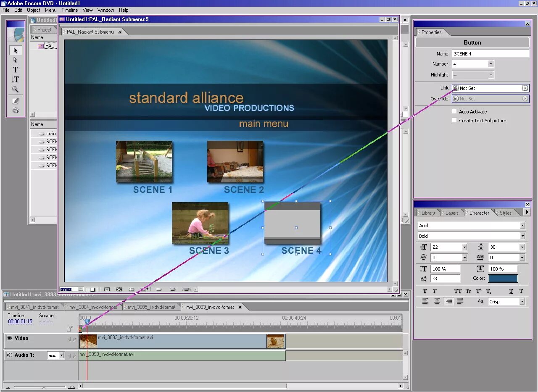Click the mvi_3893 video clip in timeline
538x392 pixels.
point(182,341)
